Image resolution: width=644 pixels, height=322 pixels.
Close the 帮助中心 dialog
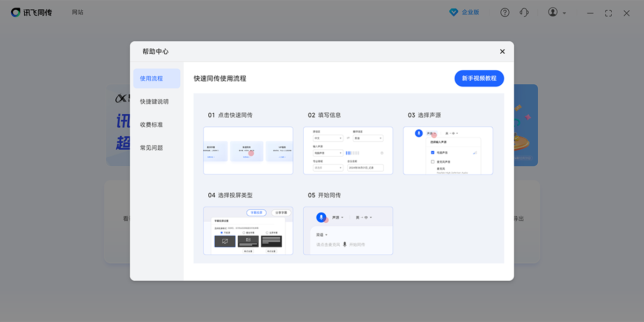click(502, 52)
